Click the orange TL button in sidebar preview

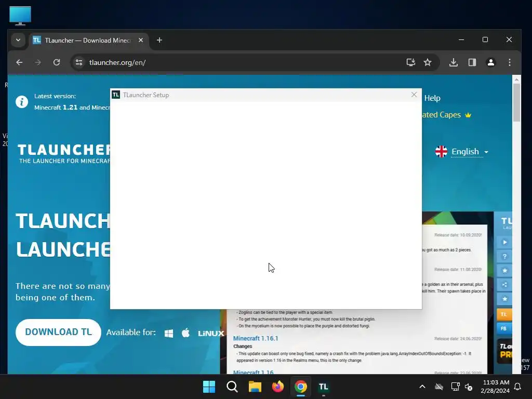click(504, 314)
